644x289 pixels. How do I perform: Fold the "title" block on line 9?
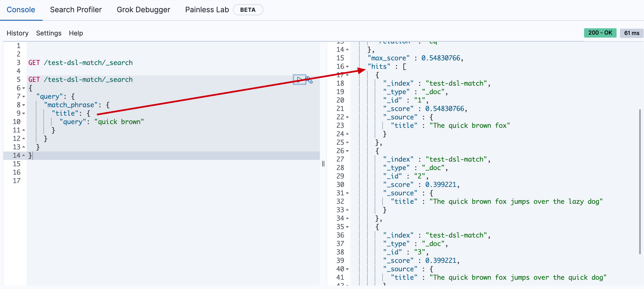tap(24, 113)
